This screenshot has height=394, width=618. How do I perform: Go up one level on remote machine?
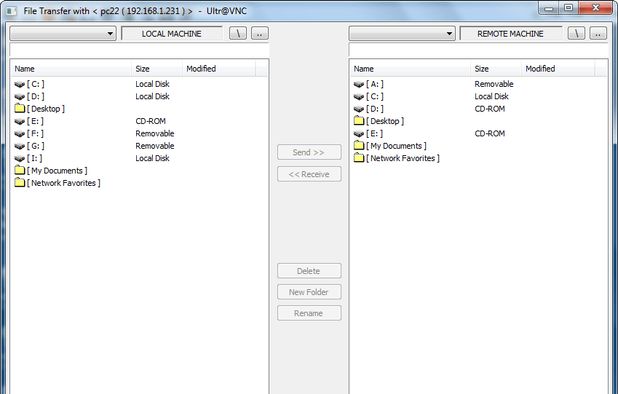tap(598, 33)
